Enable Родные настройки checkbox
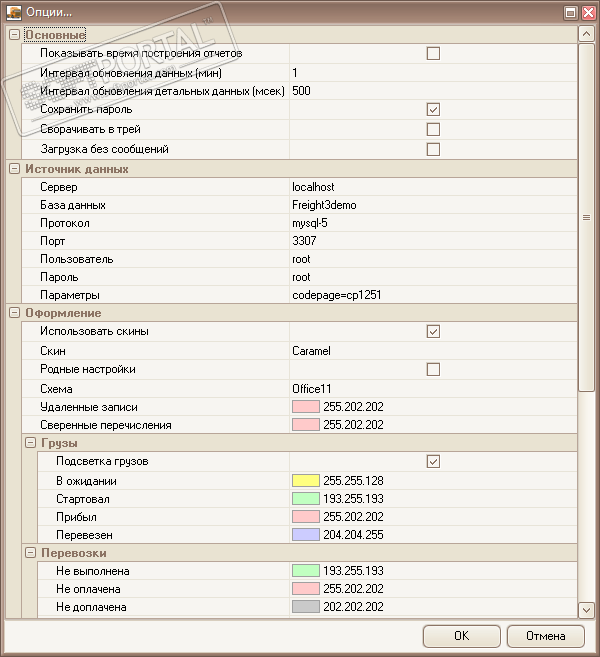Viewport: 600px width, 657px height. pyautogui.click(x=433, y=370)
